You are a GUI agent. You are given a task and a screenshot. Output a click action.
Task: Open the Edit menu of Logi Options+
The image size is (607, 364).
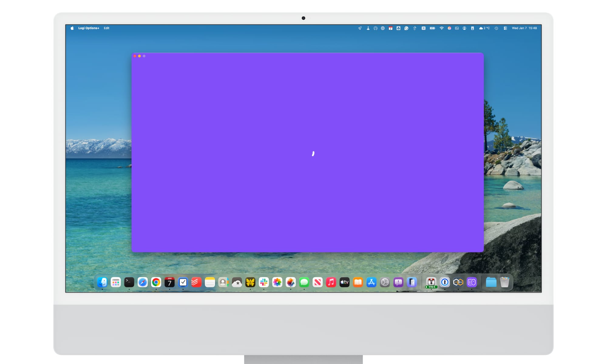107,28
